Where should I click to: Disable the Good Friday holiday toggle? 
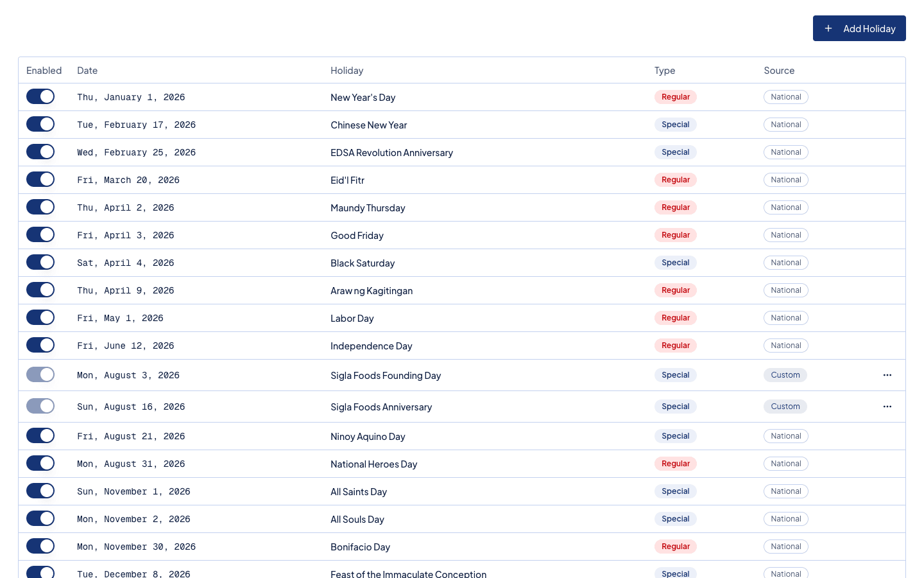(40, 234)
